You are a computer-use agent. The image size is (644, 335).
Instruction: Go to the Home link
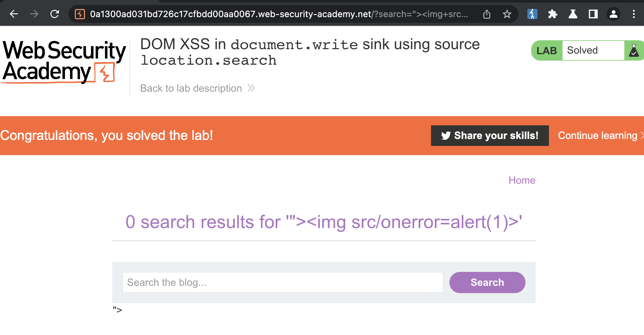tap(522, 180)
